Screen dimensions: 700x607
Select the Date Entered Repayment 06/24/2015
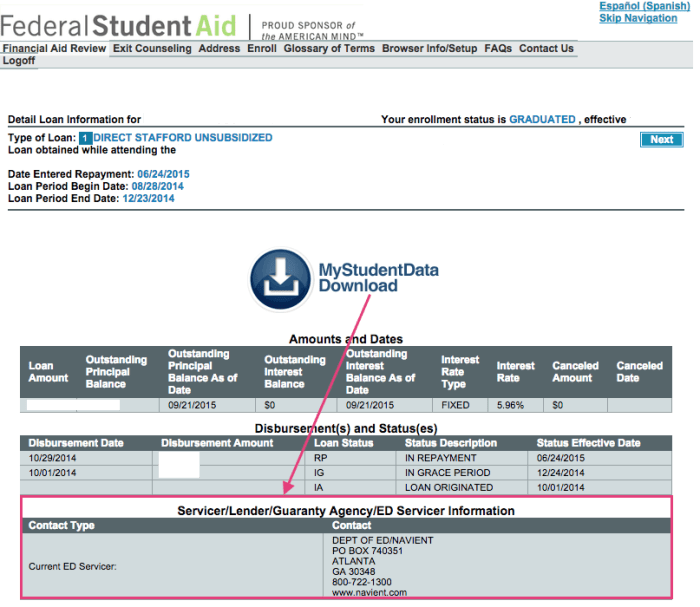point(163,174)
